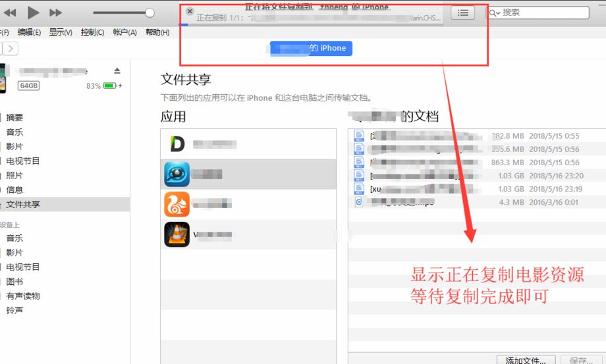
Task: Open 摘要 in the sidebar settings list
Action: [x=14, y=117]
